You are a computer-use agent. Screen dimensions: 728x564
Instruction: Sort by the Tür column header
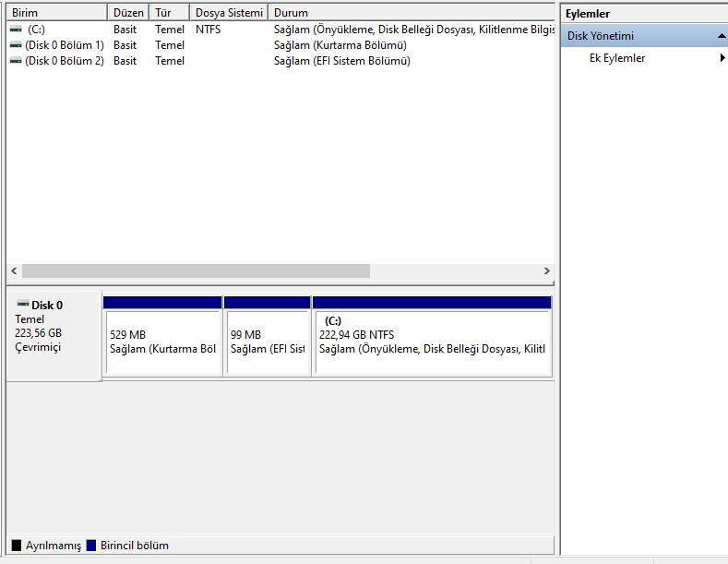tap(170, 13)
